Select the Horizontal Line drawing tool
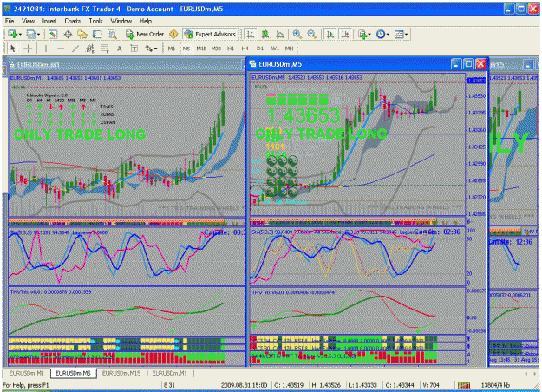542x392 pixels. click(x=61, y=49)
